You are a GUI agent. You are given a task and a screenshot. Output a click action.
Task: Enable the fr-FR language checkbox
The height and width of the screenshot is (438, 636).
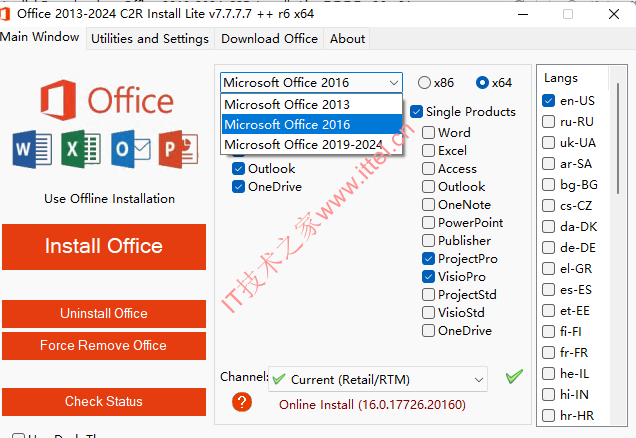(548, 352)
